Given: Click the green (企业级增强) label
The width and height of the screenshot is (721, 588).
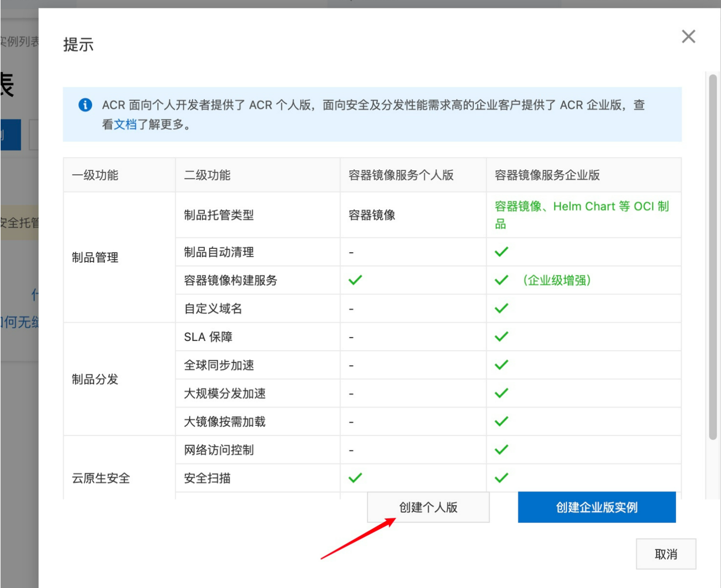Looking at the screenshot, I should 557,280.
